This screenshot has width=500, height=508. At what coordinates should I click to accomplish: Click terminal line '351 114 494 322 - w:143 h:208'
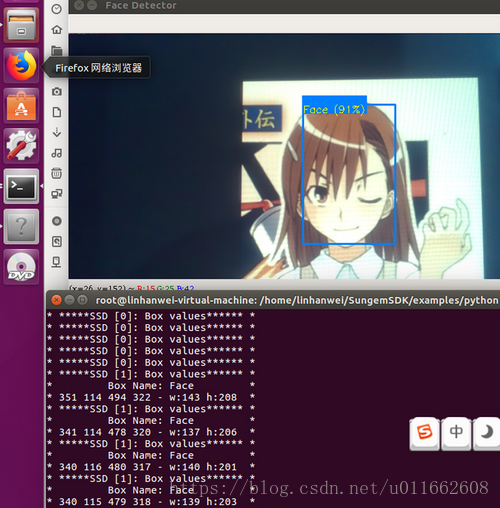(148, 397)
